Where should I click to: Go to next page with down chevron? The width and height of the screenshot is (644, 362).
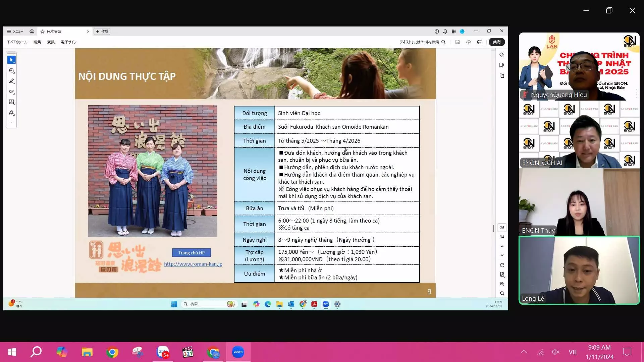pyautogui.click(x=502, y=255)
